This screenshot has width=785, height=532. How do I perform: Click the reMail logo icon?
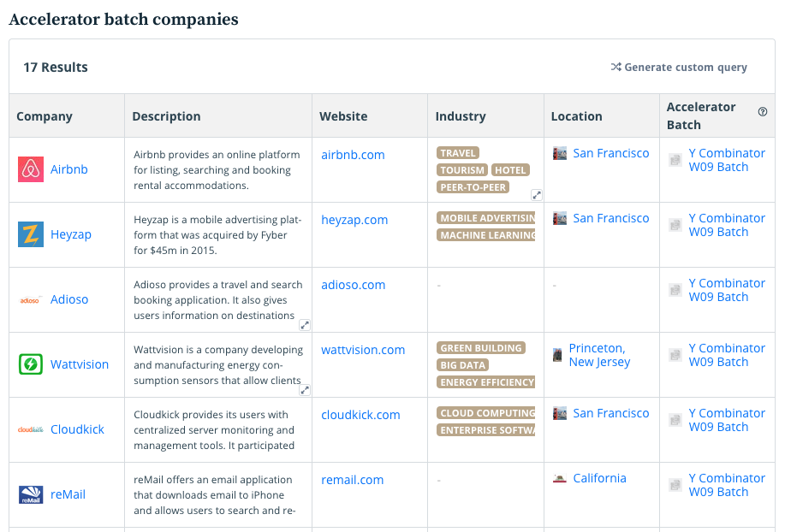[31, 494]
